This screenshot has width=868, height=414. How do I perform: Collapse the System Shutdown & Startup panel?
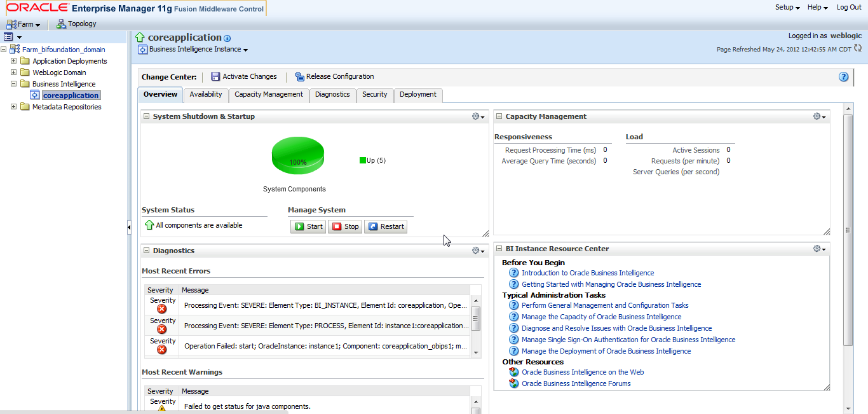click(146, 116)
